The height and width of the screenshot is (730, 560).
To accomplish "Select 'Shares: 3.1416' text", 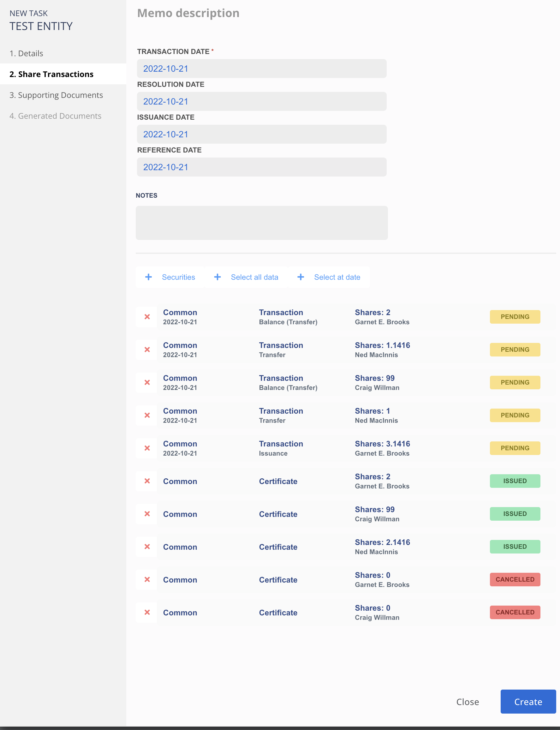I will [x=382, y=444].
